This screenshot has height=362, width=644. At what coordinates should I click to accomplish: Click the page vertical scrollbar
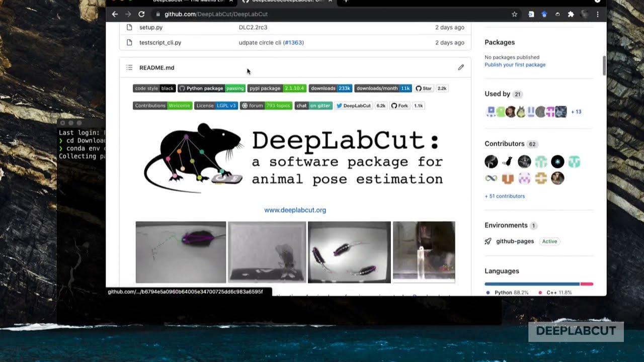pos(604,65)
